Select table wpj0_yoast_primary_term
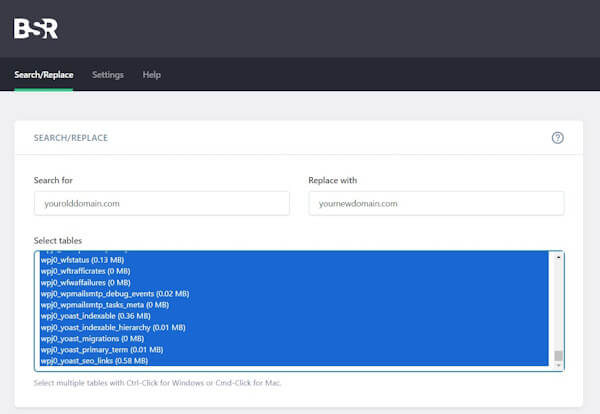Image resolution: width=600 pixels, height=414 pixels. click(294, 350)
